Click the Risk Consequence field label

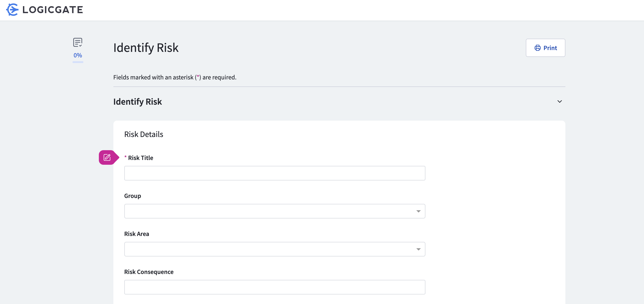pos(149,272)
